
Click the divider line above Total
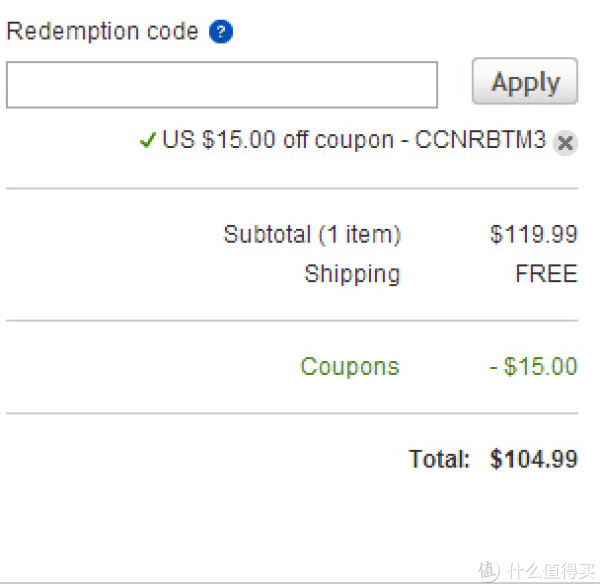[292, 414]
